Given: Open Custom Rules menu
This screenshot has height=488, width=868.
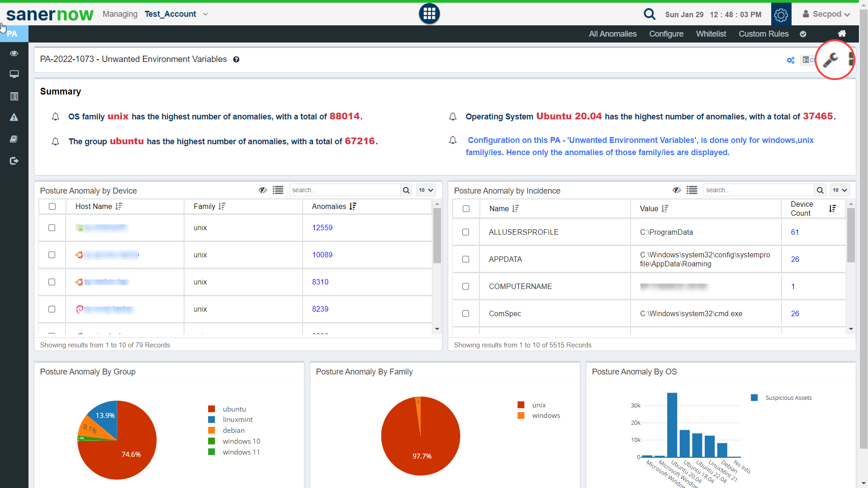Looking at the screenshot, I should pyautogui.click(x=764, y=34).
